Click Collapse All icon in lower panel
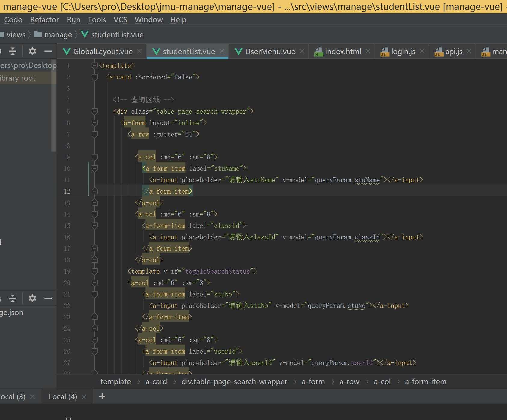 click(13, 298)
